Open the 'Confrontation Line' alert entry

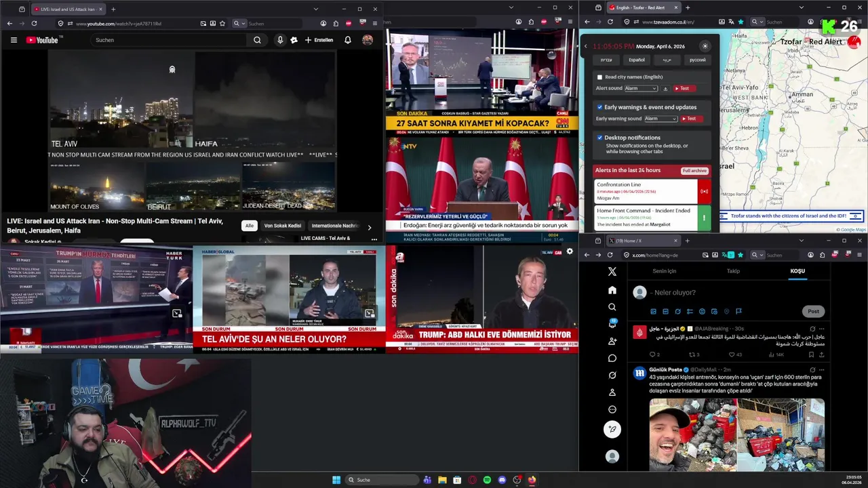646,191
